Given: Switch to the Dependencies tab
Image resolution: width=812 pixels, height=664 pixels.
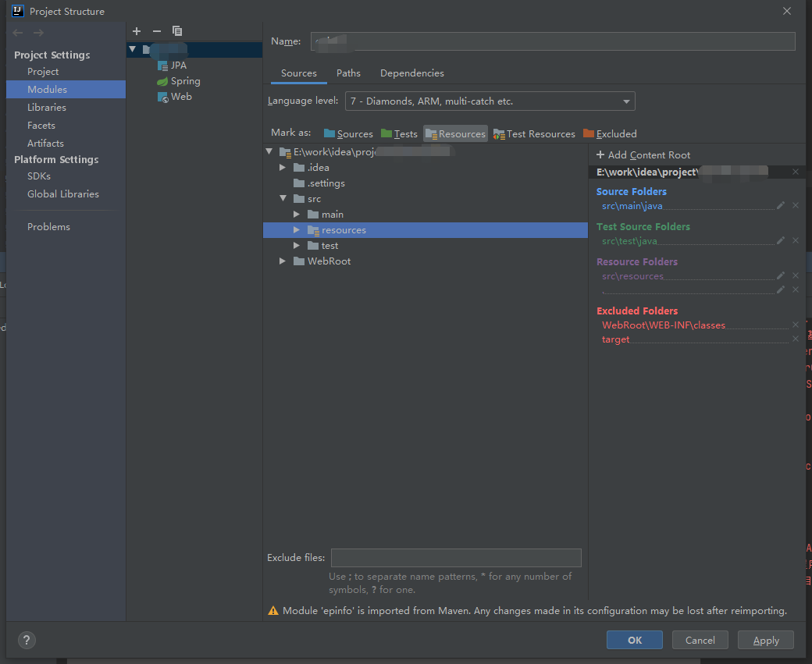Looking at the screenshot, I should tap(412, 73).
